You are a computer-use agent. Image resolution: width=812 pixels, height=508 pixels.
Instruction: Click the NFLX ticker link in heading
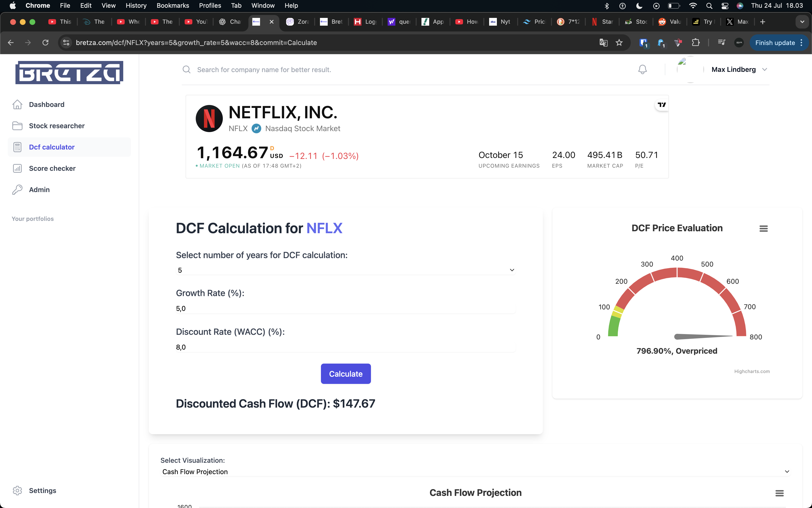point(324,228)
